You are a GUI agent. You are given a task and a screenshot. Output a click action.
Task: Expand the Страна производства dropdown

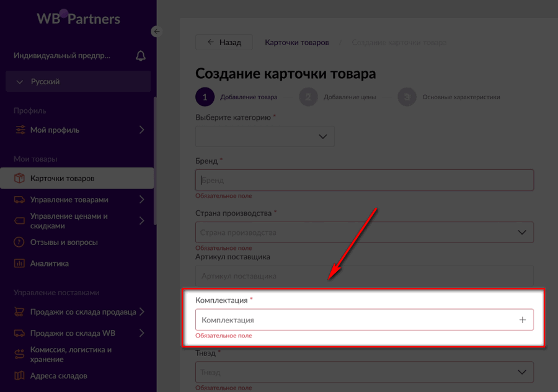coord(364,232)
